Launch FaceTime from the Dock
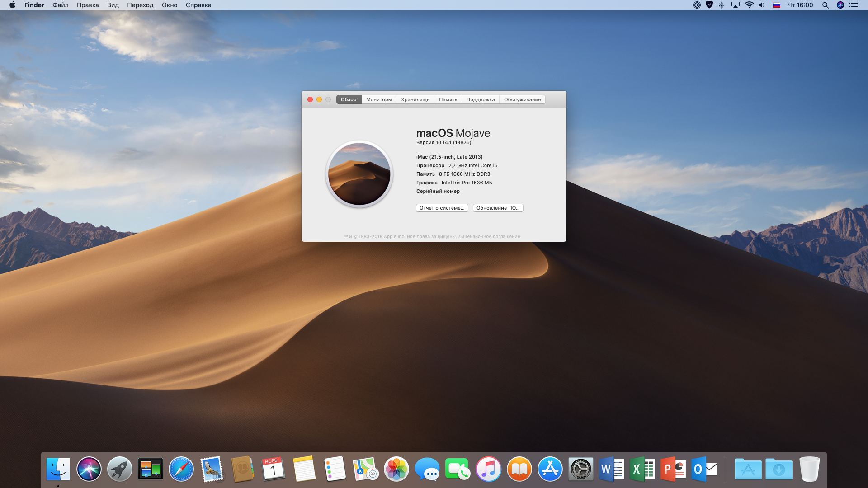The width and height of the screenshot is (868, 488). point(458,469)
